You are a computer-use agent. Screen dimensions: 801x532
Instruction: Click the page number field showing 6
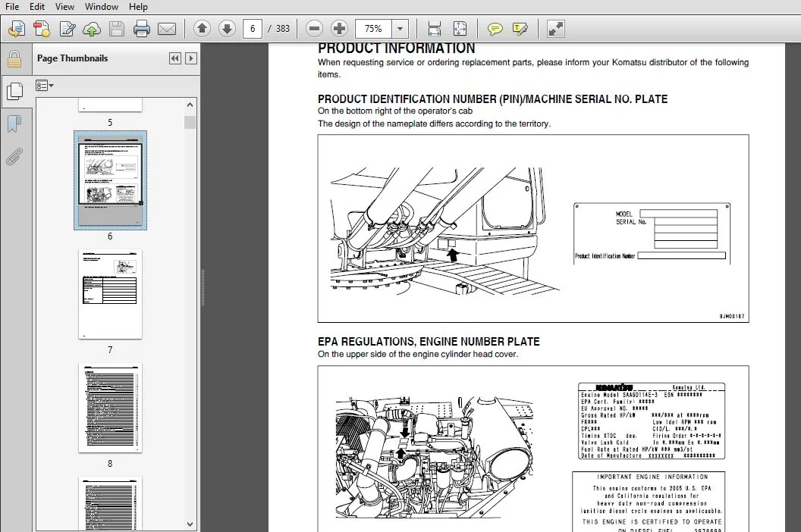click(x=253, y=29)
